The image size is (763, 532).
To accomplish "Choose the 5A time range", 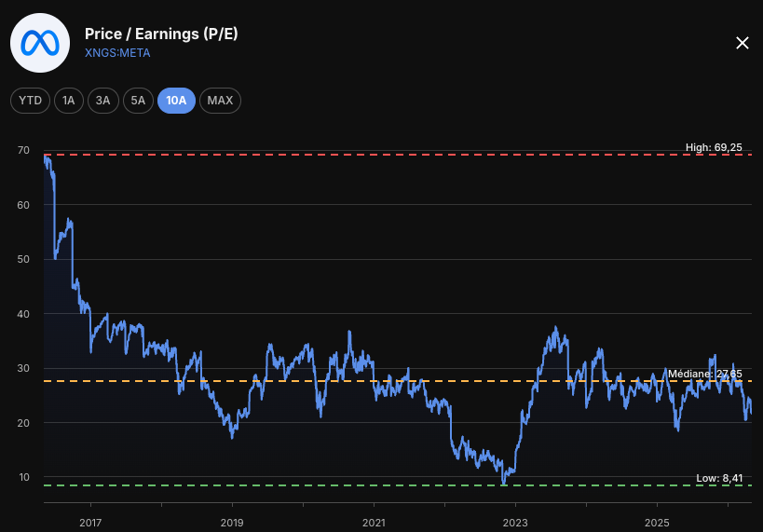I will [138, 101].
